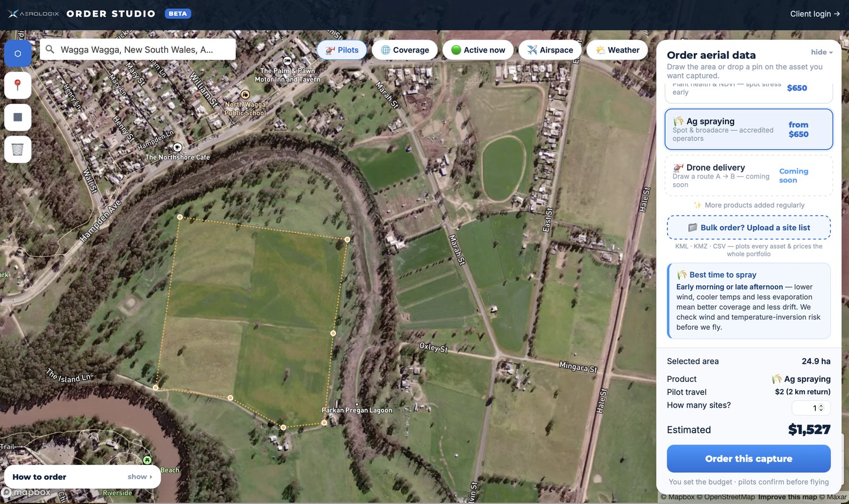Click the North Wagga Public School marker

245,94
